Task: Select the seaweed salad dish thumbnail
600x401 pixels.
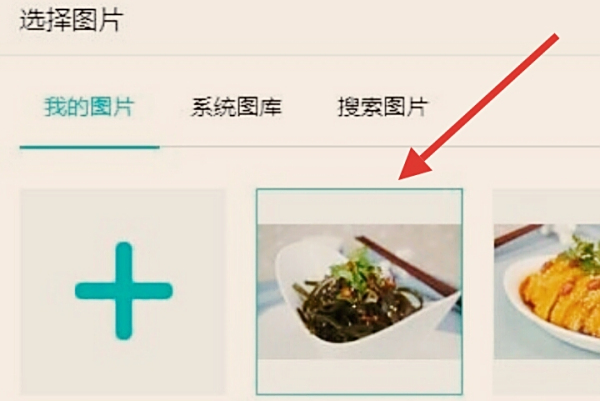Action: (x=359, y=291)
